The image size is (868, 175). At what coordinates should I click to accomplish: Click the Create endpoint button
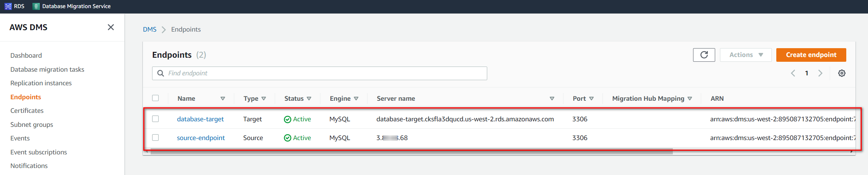coord(811,55)
